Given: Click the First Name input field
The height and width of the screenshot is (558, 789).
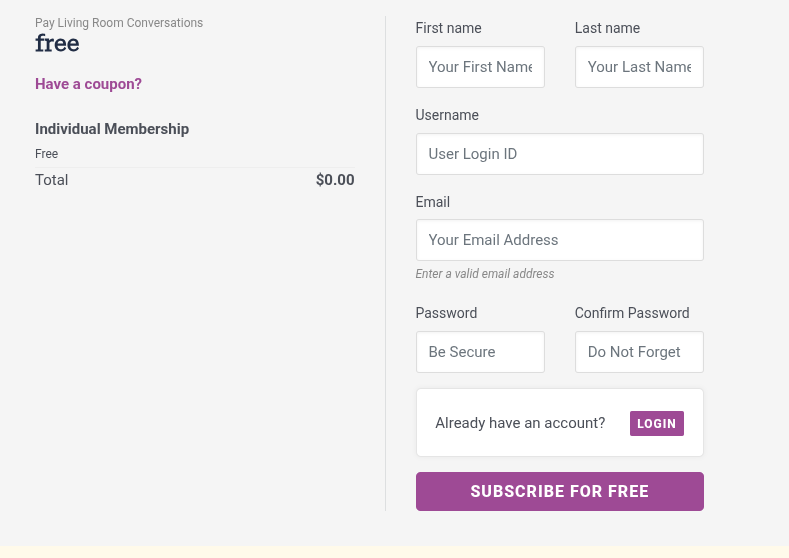Looking at the screenshot, I should pyautogui.click(x=480, y=67).
